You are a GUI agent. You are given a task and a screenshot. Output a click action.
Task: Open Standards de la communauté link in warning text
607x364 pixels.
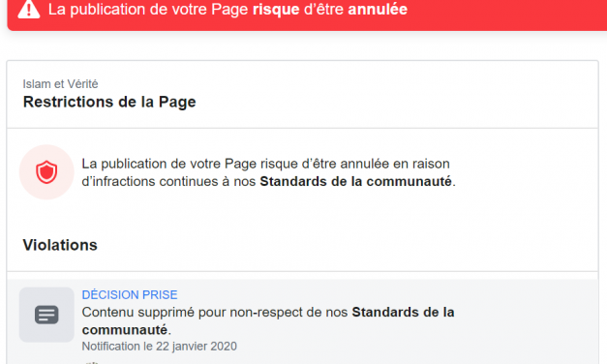pos(355,181)
